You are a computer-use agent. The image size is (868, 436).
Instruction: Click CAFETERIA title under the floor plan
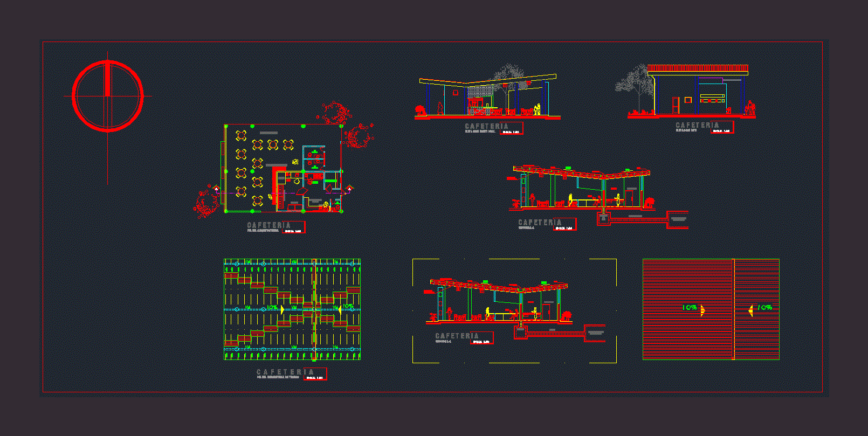(x=268, y=225)
